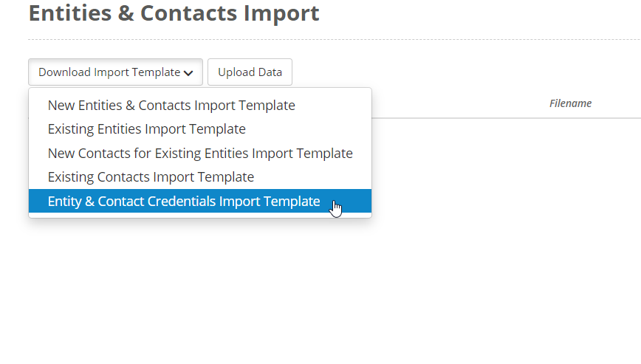641x364 pixels.
Task: Choose Existing Entities Import Template
Action: 200,129
